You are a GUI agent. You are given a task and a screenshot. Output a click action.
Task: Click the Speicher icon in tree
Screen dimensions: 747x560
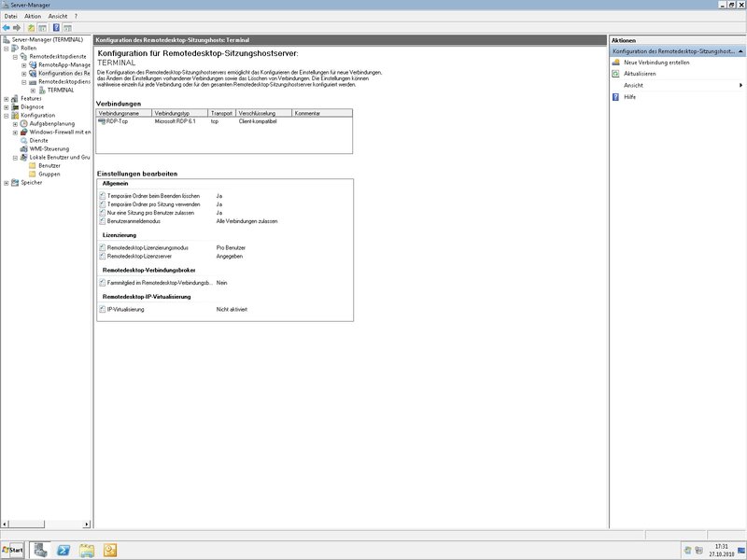15,183
